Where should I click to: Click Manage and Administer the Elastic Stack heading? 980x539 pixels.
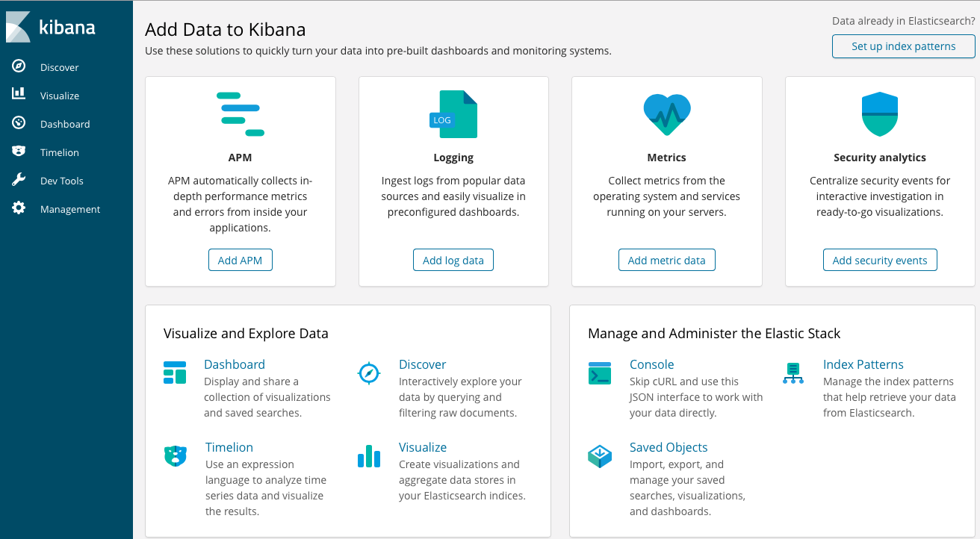(x=714, y=333)
